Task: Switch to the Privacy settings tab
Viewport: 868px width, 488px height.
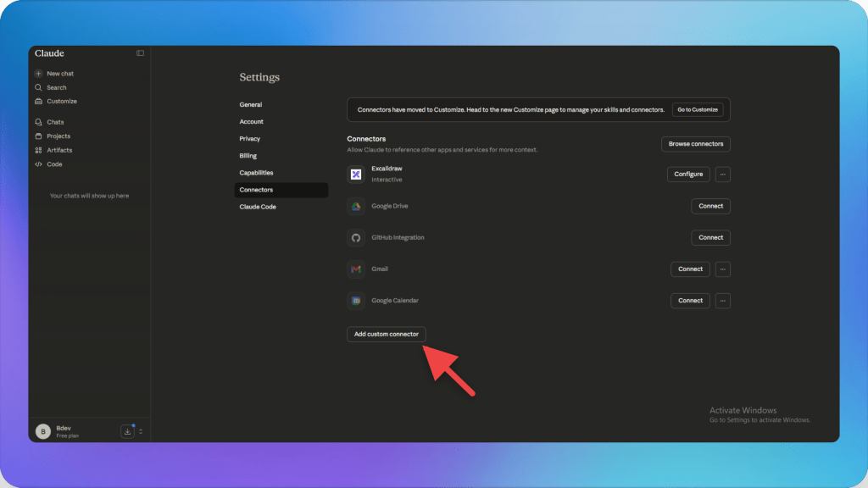Action: click(x=250, y=138)
